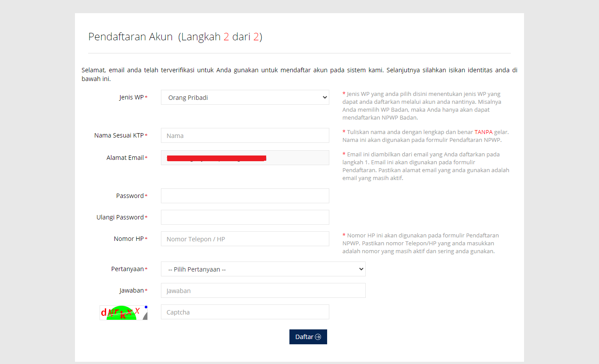Open the Jenis WP dropdown
The image size is (599, 364).
(x=245, y=97)
